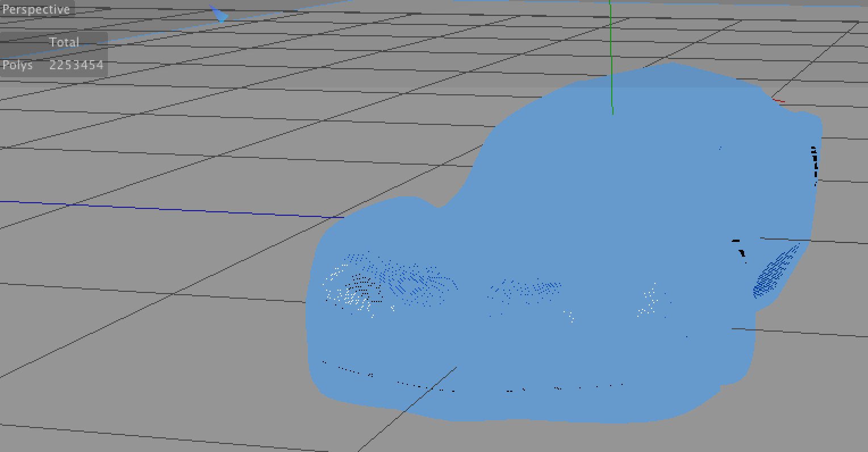Click the Polys label in the HUD

coord(18,65)
